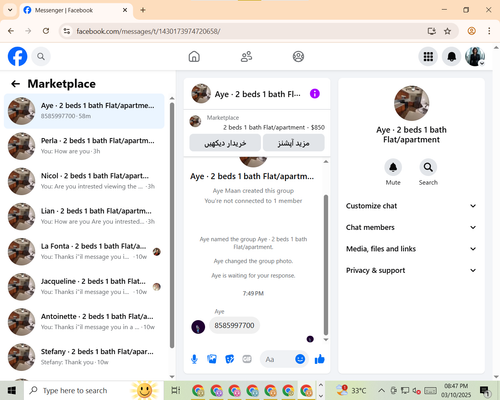The image size is (500, 400).
Task: Click the Urdu view buyer button
Action: tap(225, 143)
